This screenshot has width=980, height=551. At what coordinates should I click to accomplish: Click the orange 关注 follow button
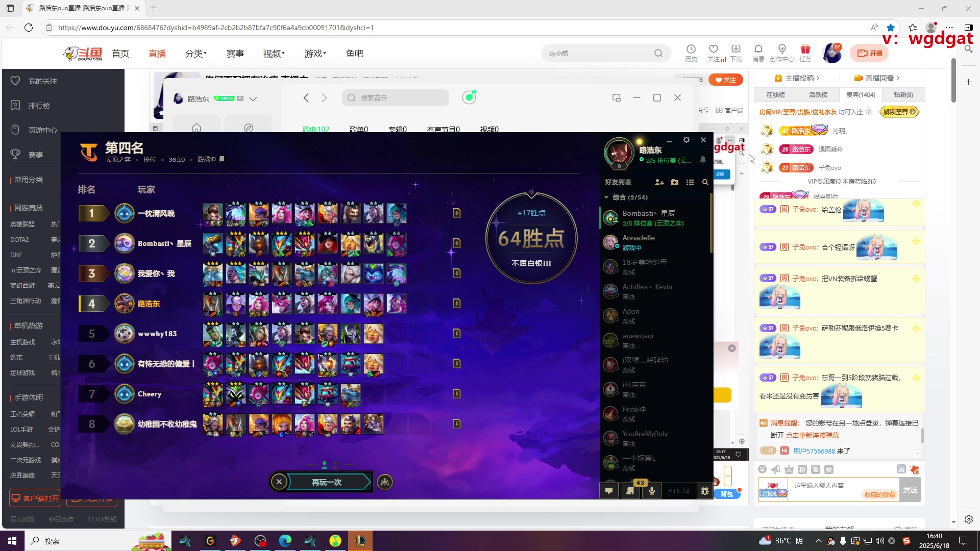pyautogui.click(x=725, y=80)
